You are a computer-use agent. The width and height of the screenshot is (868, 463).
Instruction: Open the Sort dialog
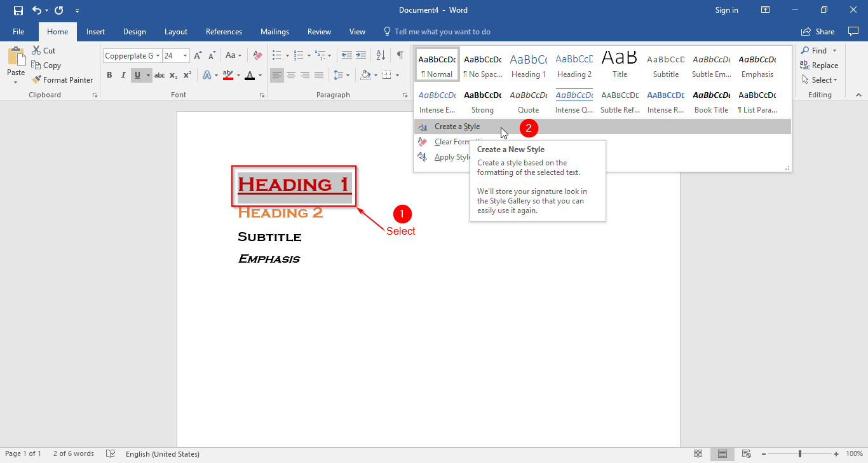tap(380, 55)
